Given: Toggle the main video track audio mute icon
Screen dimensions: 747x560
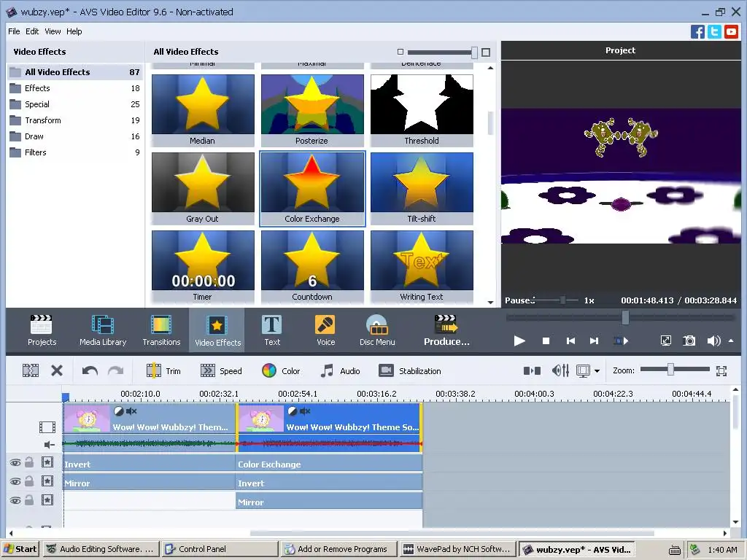Looking at the screenshot, I should click(x=49, y=445).
